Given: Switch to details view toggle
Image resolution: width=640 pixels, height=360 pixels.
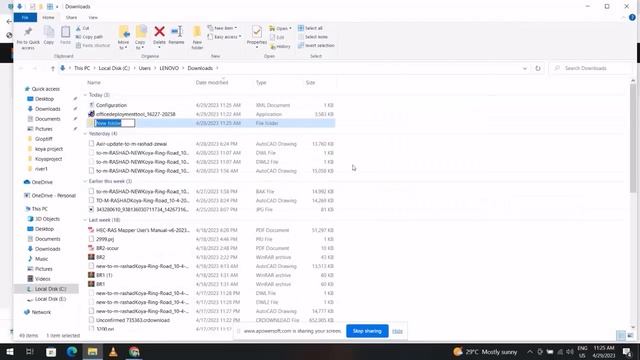Looking at the screenshot, I should coord(621,336).
